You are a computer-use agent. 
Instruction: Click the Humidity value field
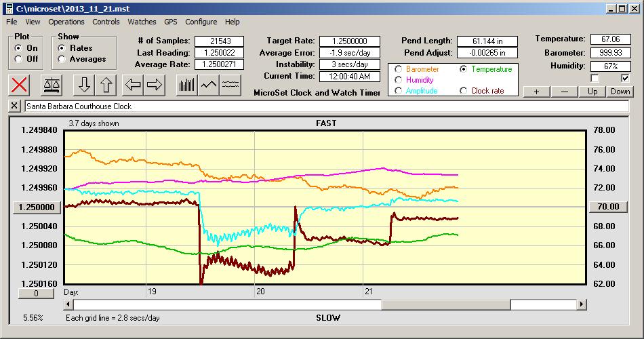click(x=610, y=66)
